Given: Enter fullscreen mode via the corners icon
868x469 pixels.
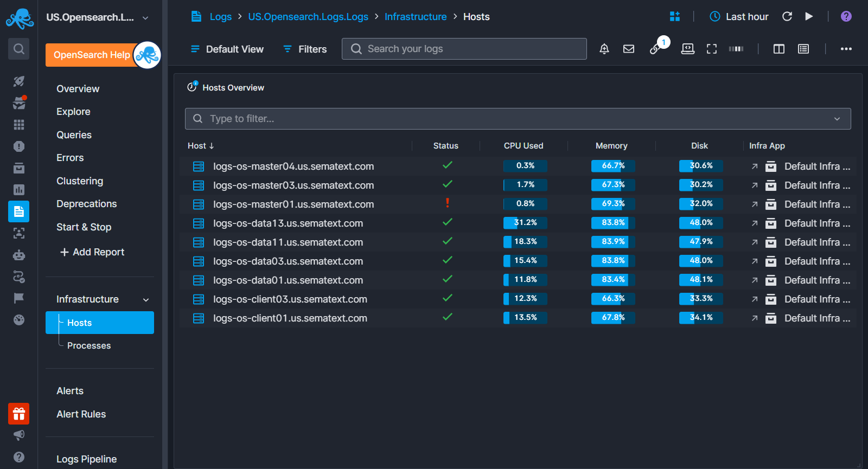Looking at the screenshot, I should [x=712, y=49].
